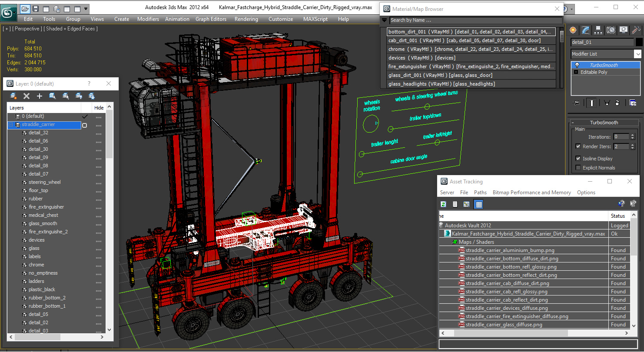
Task: Open the Display command panel tab
Action: 624,30
